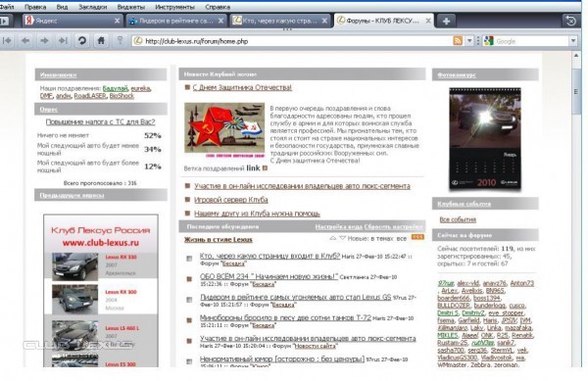The height and width of the screenshot is (381, 588).
Task: Close the Форумы - КЛУБ ЛЕКСУС tab
Action: (x=428, y=21)
